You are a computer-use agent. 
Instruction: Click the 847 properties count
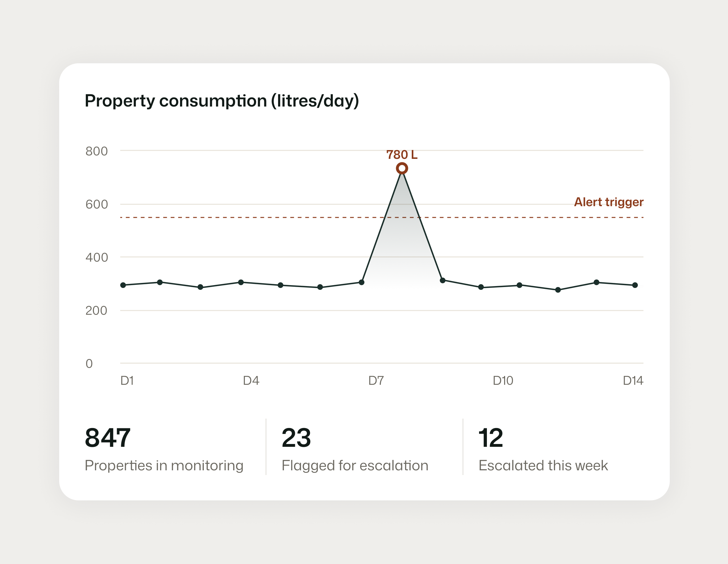click(107, 438)
